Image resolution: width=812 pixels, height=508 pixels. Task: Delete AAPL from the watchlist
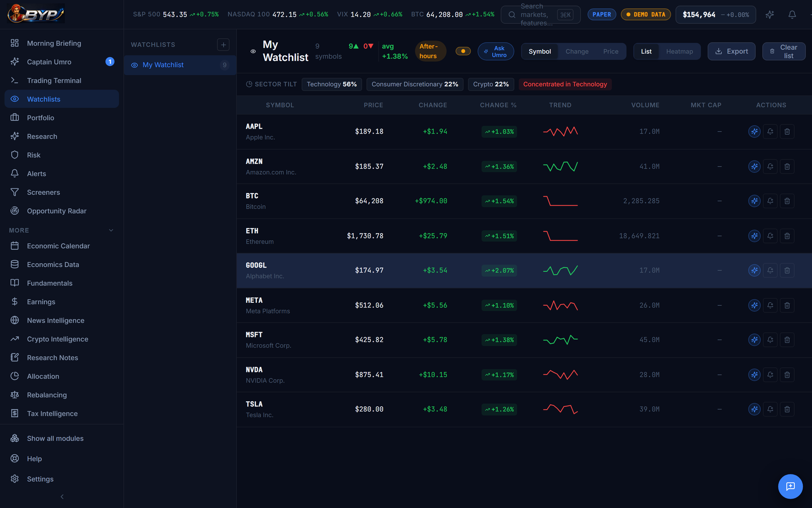[x=787, y=132]
